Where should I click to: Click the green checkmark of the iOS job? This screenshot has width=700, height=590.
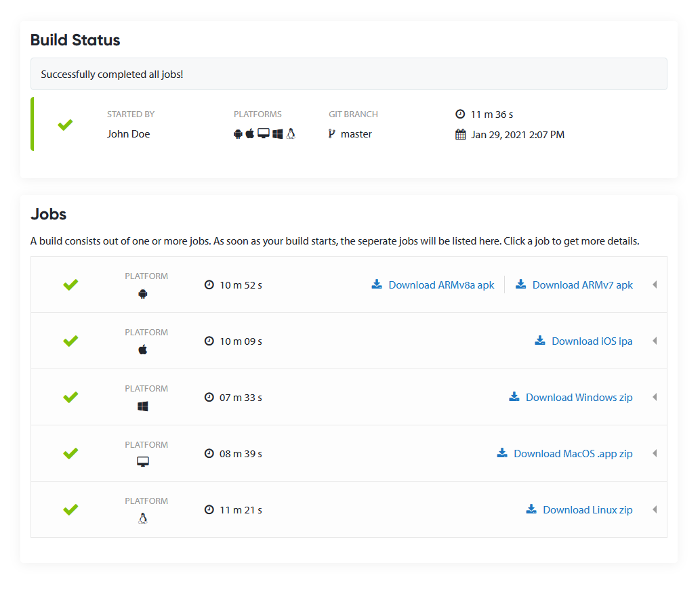pos(70,341)
